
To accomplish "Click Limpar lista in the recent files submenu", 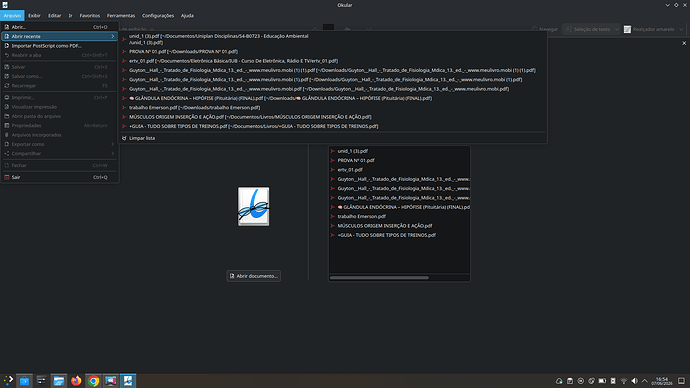I will coord(142,138).
